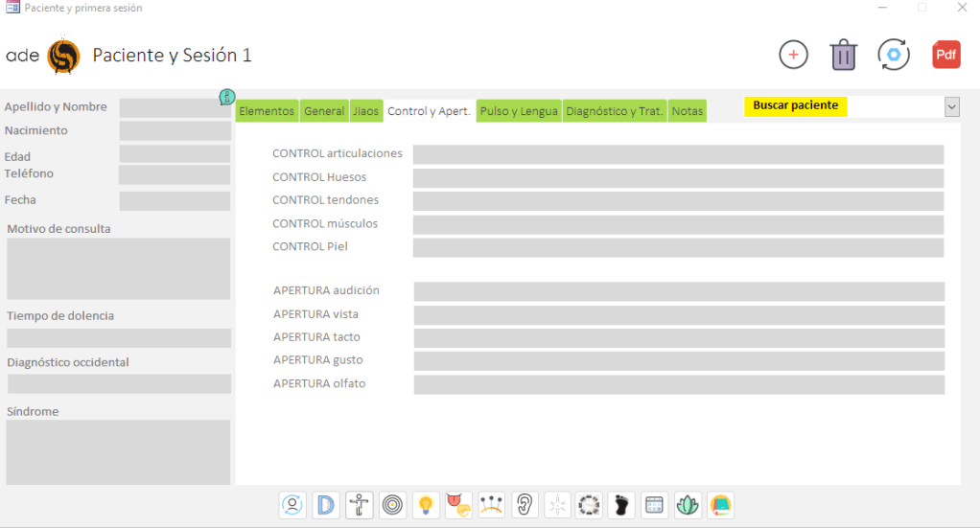This screenshot has width=980, height=528.
Task: Export the record with the Pdf icon
Action: point(946,55)
